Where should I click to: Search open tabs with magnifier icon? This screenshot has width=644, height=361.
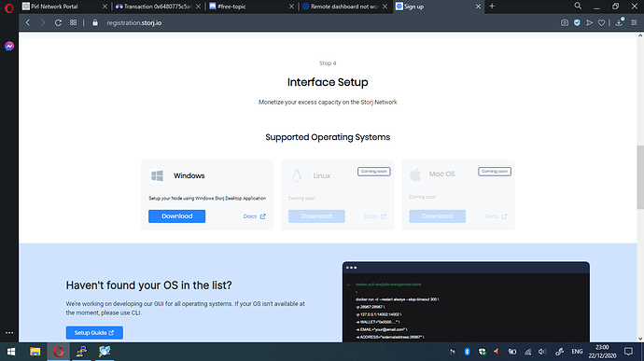coord(578,6)
